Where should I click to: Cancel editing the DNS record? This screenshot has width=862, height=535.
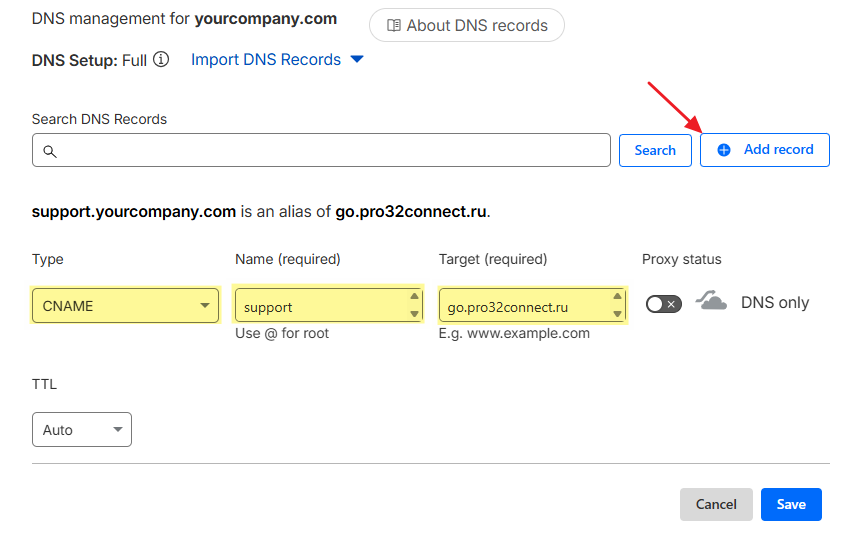(716, 505)
